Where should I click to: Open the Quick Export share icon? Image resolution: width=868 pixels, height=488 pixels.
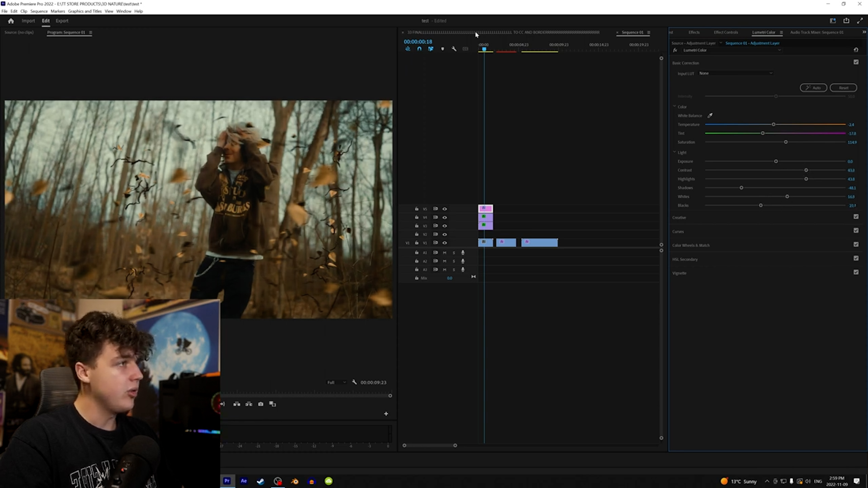pos(846,21)
